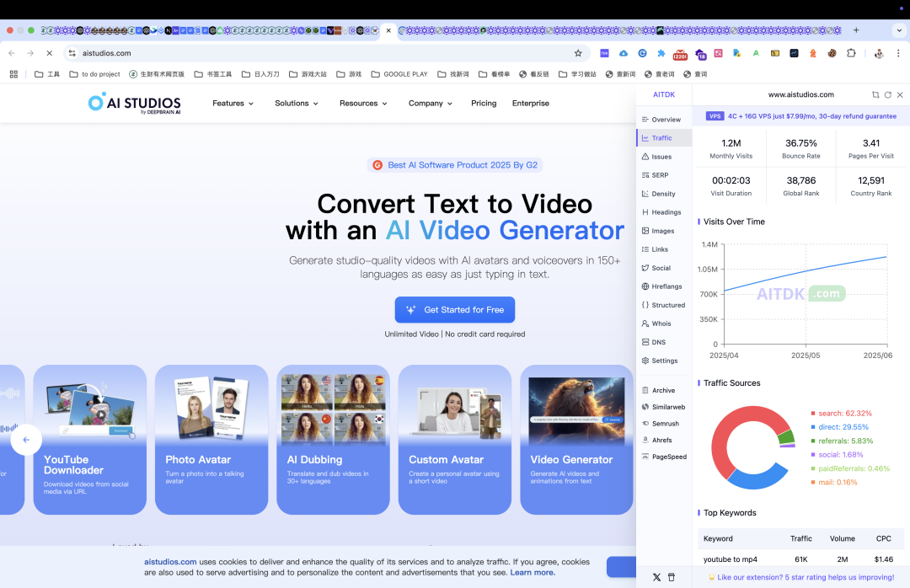Viewport: 910px width, 588px height.
Task: Click the AITDK logo text
Action: tap(664, 94)
